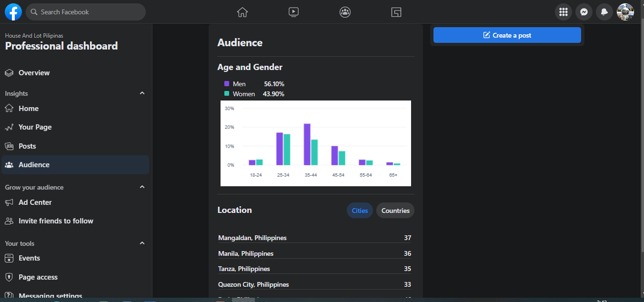The image size is (644, 302).
Task: Click the Posts icon in sidebar
Action: click(x=9, y=146)
